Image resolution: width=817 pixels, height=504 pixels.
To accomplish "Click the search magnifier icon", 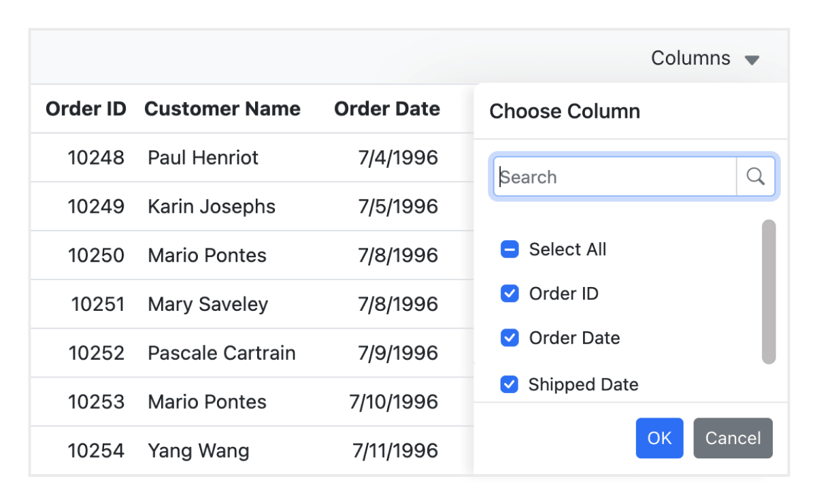I will tap(755, 177).
